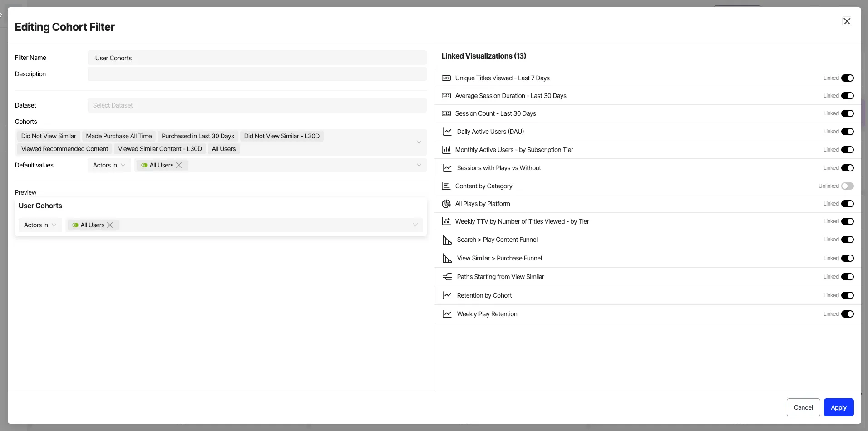
Task: Click Linked Visualizations (13) heading
Action: click(484, 56)
